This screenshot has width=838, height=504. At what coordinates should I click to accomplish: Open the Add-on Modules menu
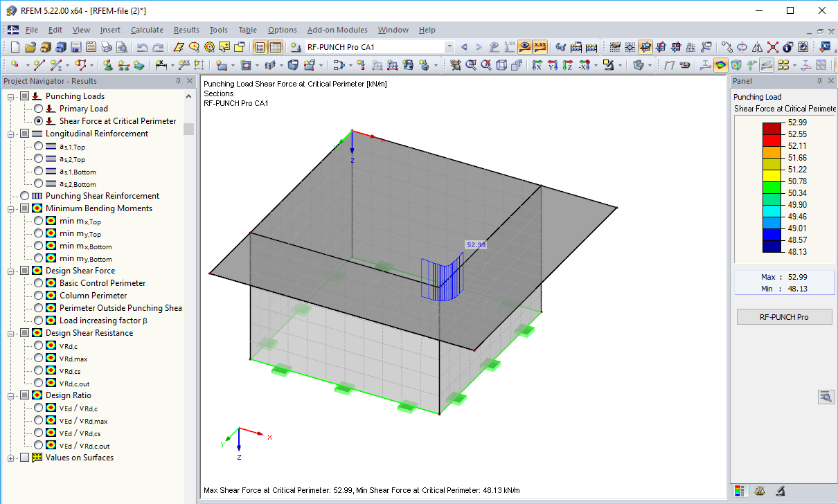pos(337,30)
